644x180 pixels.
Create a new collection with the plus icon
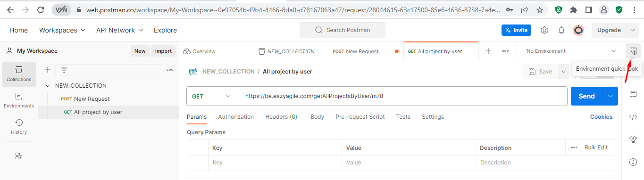coord(48,70)
